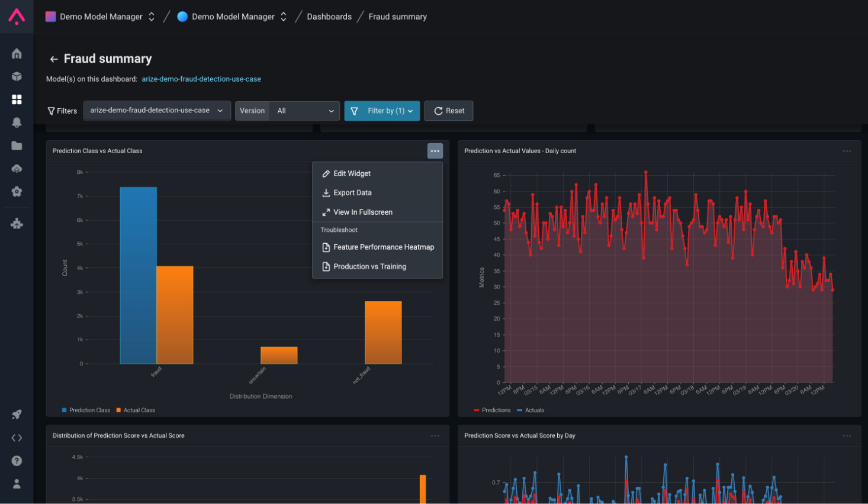Viewport: 868px width, 504px height.
Task: Go to Dashboards breadcrumb
Action: click(329, 17)
